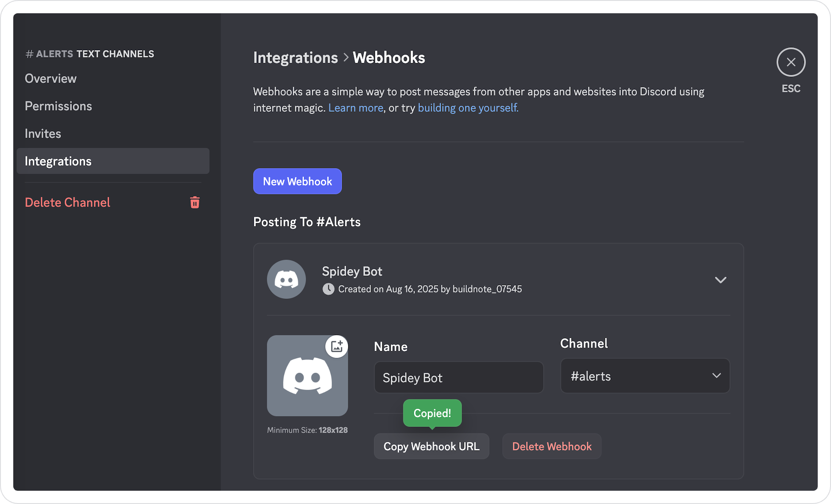Navigate back via Integrations breadcrumb

click(x=295, y=57)
